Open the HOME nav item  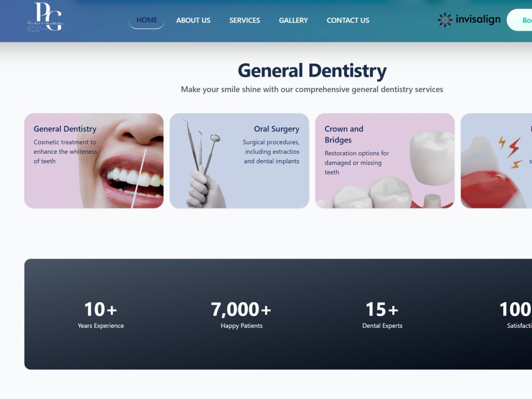coord(147,20)
